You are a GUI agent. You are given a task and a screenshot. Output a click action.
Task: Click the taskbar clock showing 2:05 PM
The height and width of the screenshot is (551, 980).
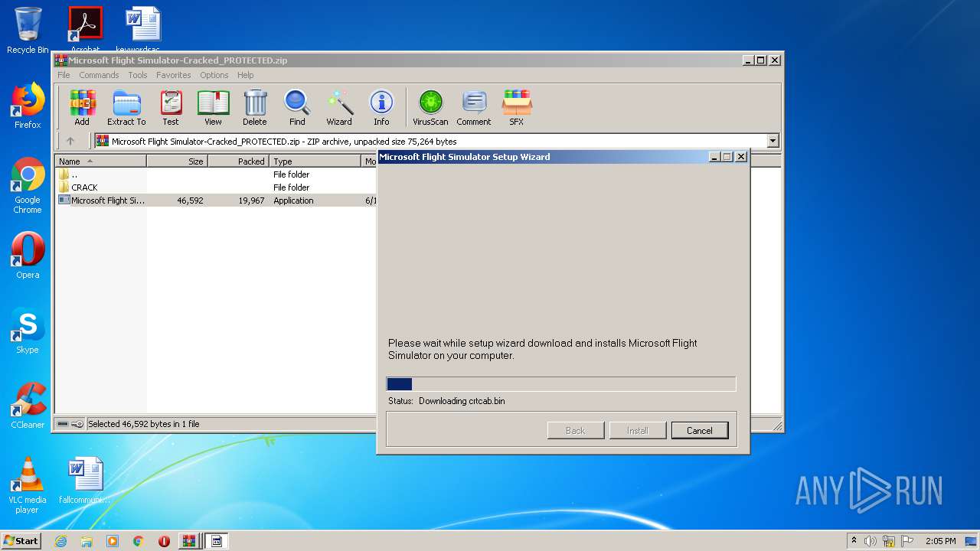click(941, 541)
